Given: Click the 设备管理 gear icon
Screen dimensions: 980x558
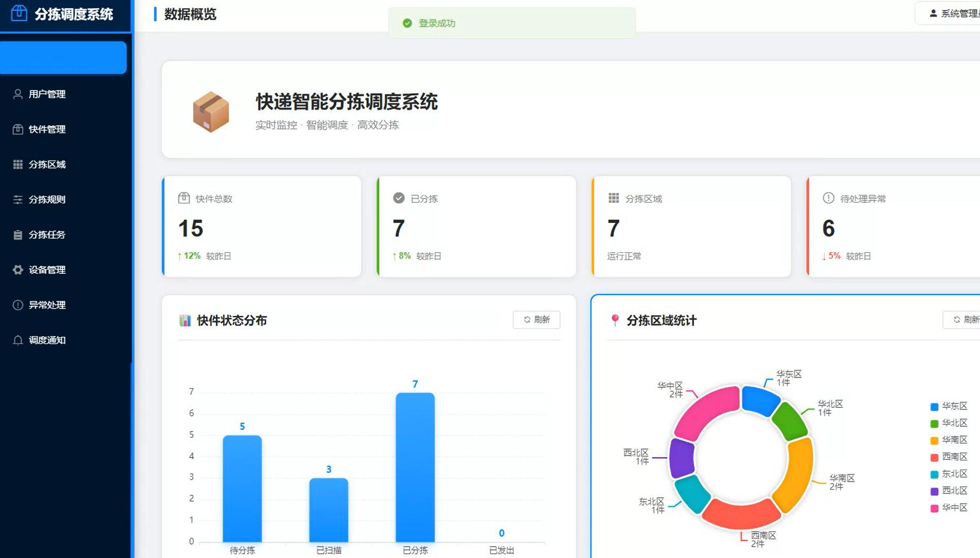Looking at the screenshot, I should (x=18, y=270).
